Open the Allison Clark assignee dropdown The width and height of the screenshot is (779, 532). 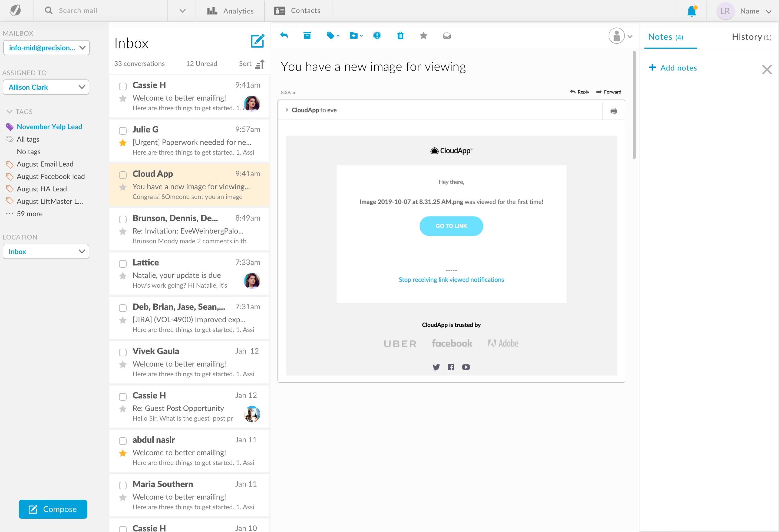[x=46, y=87]
